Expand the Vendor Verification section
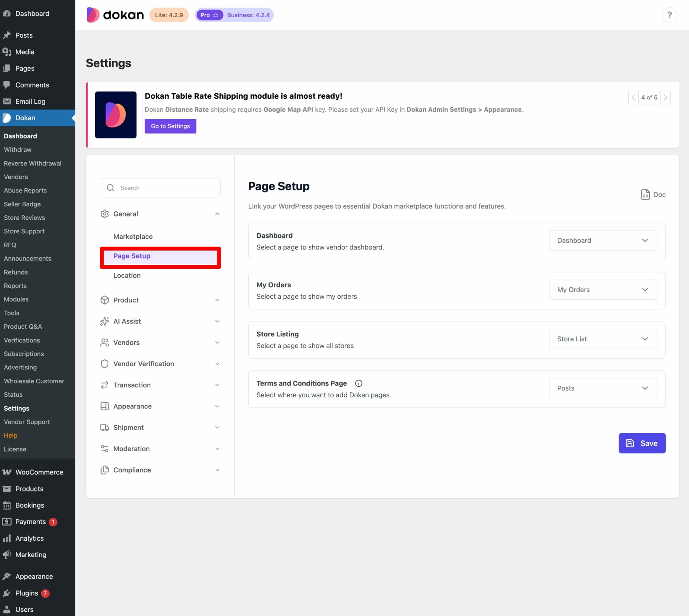 pyautogui.click(x=217, y=364)
